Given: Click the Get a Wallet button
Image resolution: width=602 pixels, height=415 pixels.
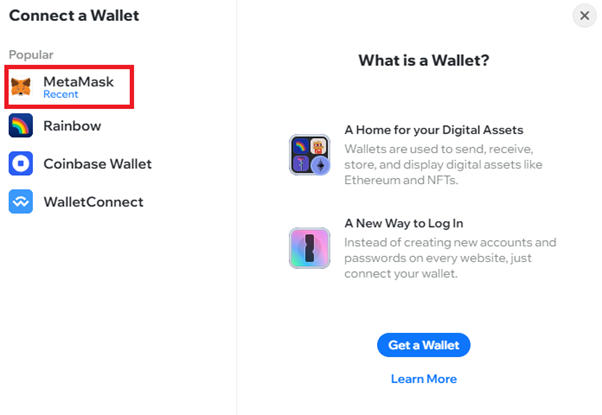Looking at the screenshot, I should [423, 345].
